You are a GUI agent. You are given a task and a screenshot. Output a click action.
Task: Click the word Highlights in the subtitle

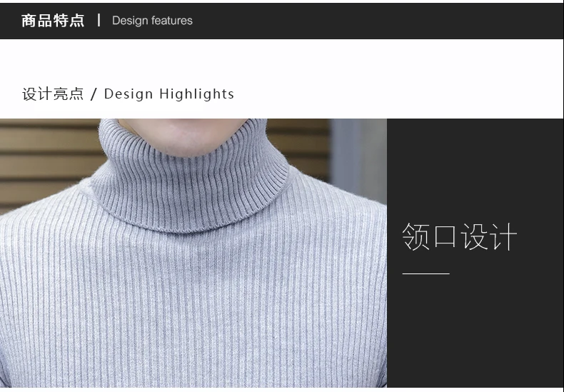[196, 94]
